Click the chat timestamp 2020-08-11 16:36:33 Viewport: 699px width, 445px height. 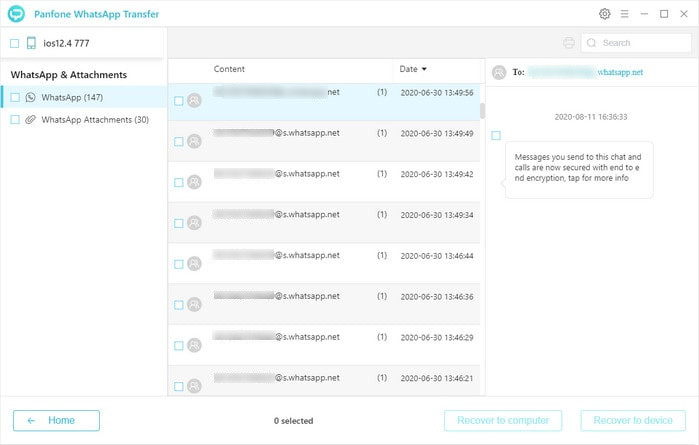(x=591, y=117)
